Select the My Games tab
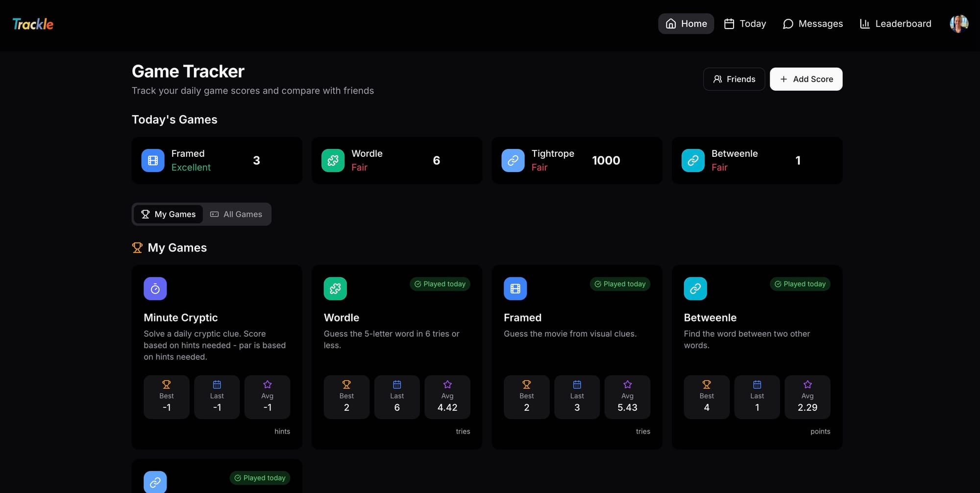 pos(168,214)
